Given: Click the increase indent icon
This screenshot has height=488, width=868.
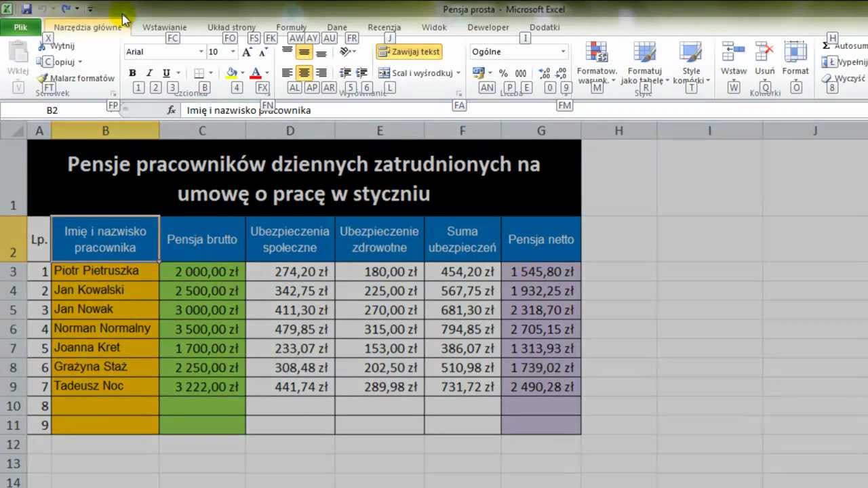Looking at the screenshot, I should coord(362,73).
